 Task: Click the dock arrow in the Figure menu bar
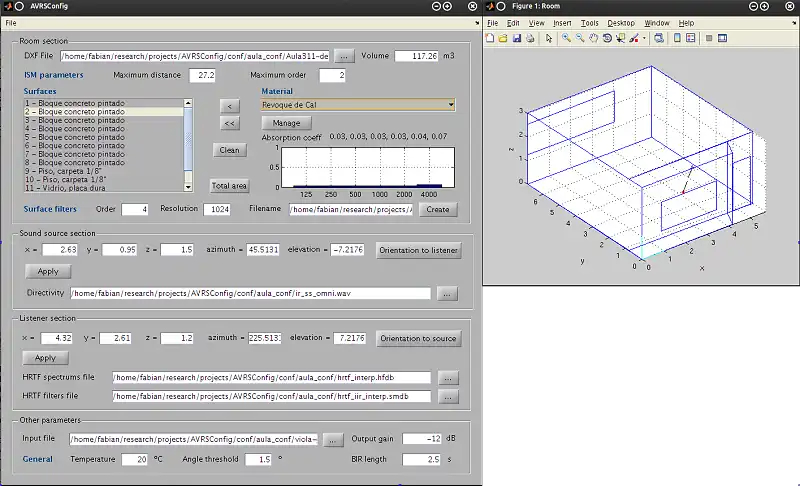tap(794, 23)
